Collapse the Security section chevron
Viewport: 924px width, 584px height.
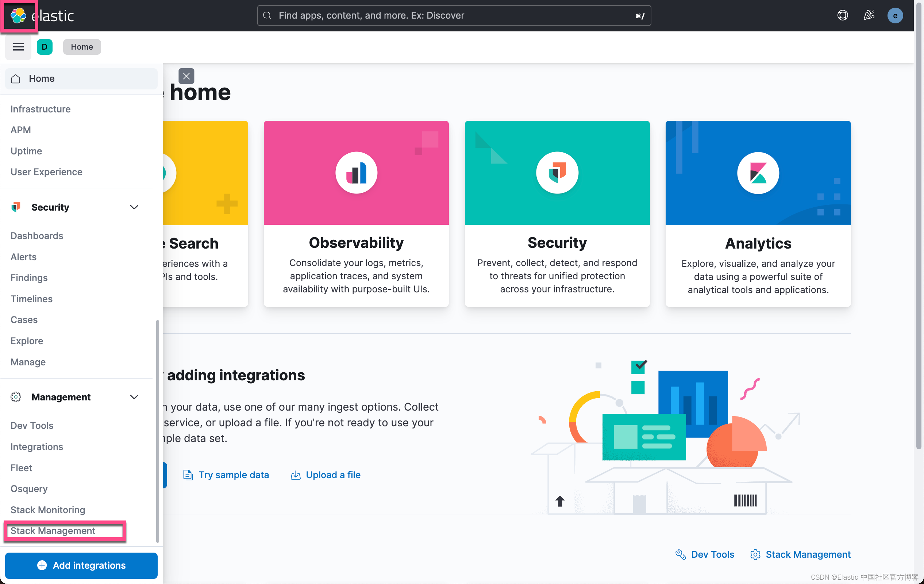tap(134, 207)
